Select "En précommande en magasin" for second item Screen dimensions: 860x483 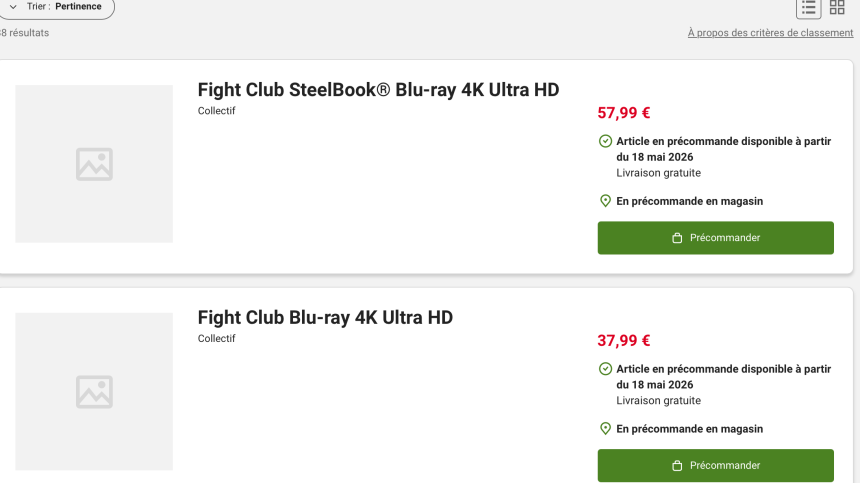[689, 429]
